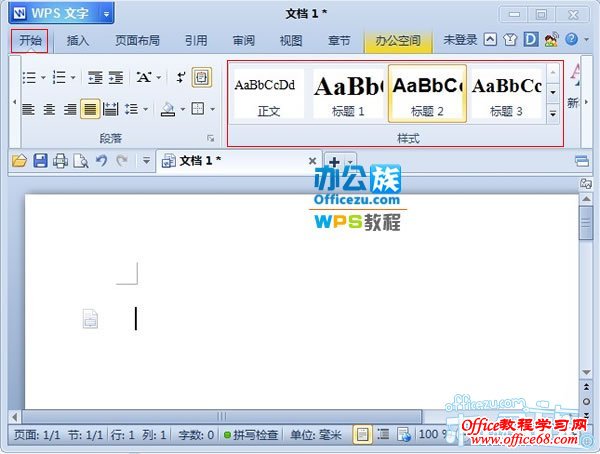
Task: Click the blue D icon in the tab bar
Action: pos(531,39)
